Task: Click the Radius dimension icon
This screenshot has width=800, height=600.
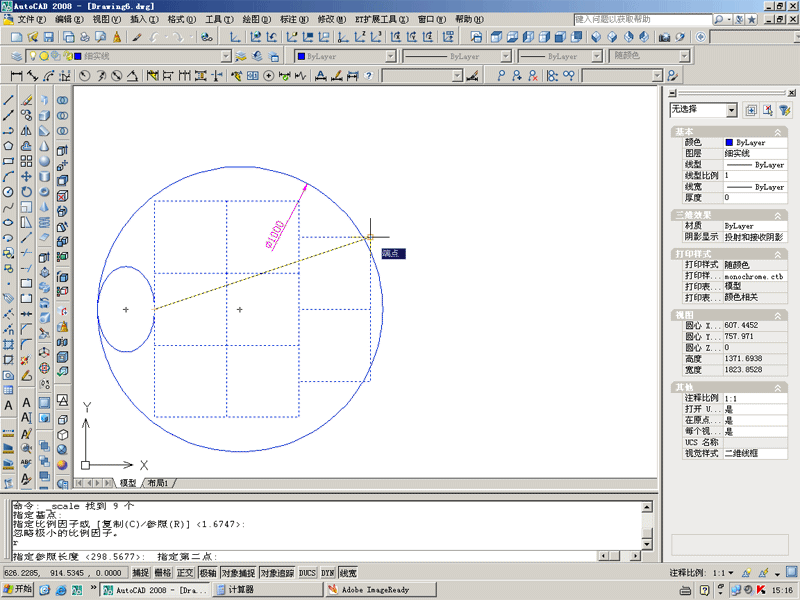Action: point(85,76)
